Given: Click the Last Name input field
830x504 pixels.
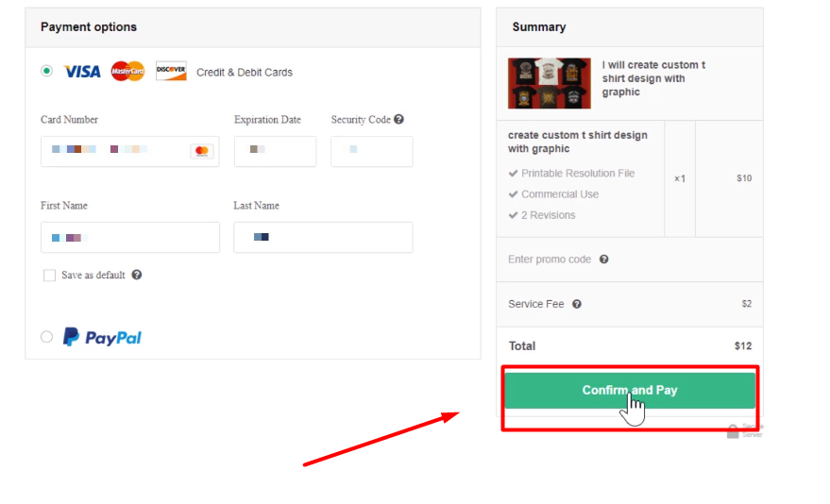Looking at the screenshot, I should [323, 238].
